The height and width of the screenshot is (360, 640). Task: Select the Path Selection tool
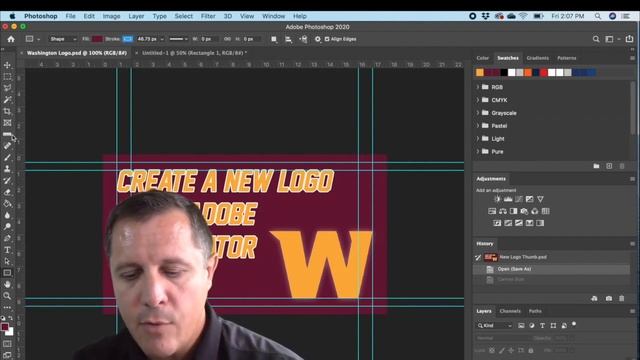pyautogui.click(x=7, y=261)
